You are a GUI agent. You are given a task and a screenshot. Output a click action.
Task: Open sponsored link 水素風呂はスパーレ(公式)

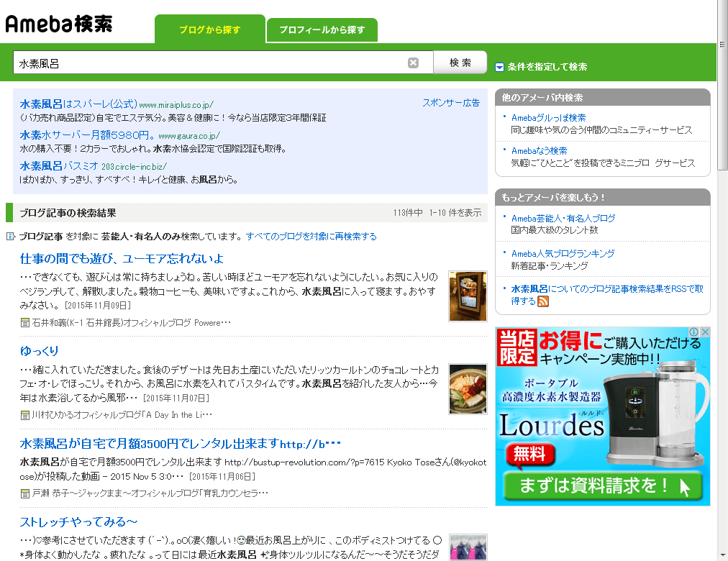[x=78, y=104]
